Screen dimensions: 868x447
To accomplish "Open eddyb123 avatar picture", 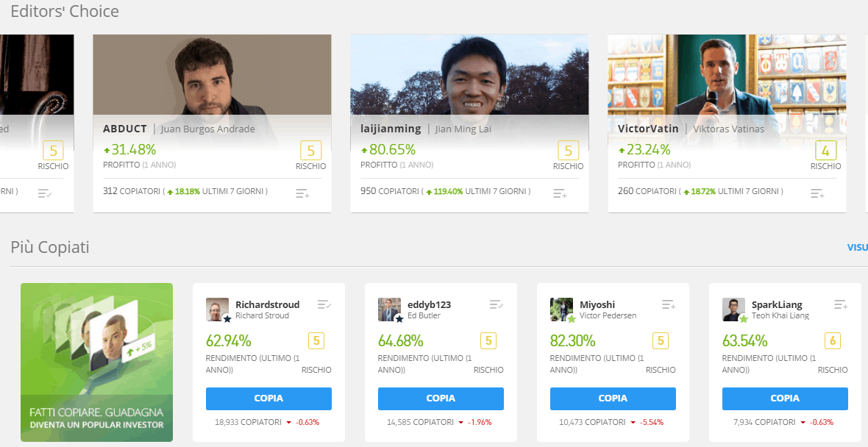I will 389,310.
